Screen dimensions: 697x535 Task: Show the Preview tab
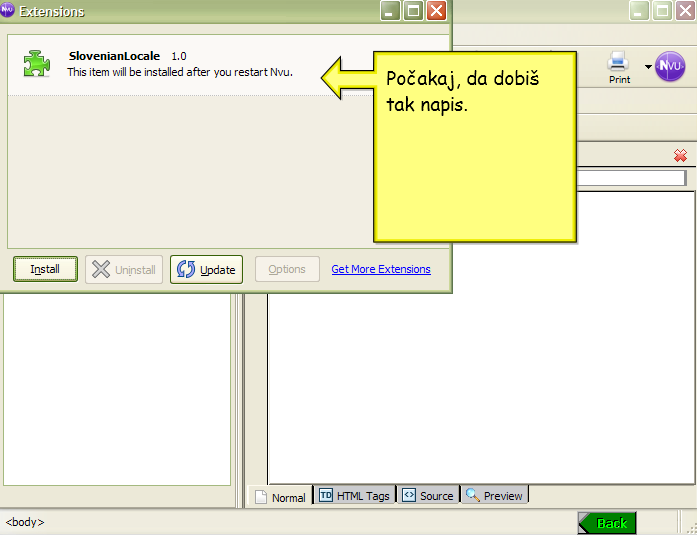[x=494, y=495]
